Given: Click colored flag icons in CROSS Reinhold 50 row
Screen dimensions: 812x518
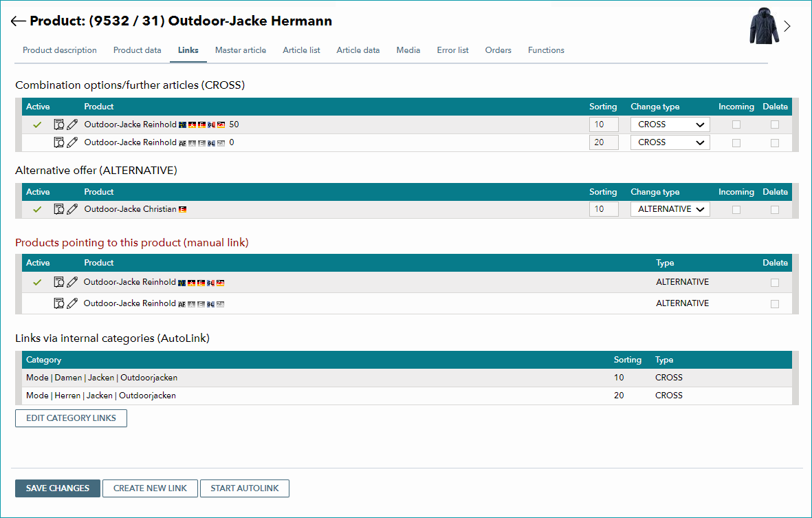Looking at the screenshot, I should [x=202, y=125].
